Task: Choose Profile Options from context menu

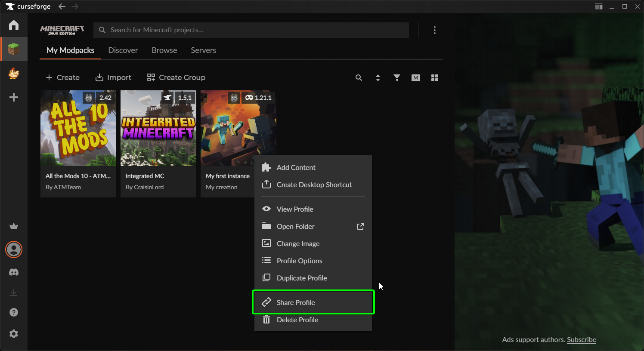Action: (313, 261)
